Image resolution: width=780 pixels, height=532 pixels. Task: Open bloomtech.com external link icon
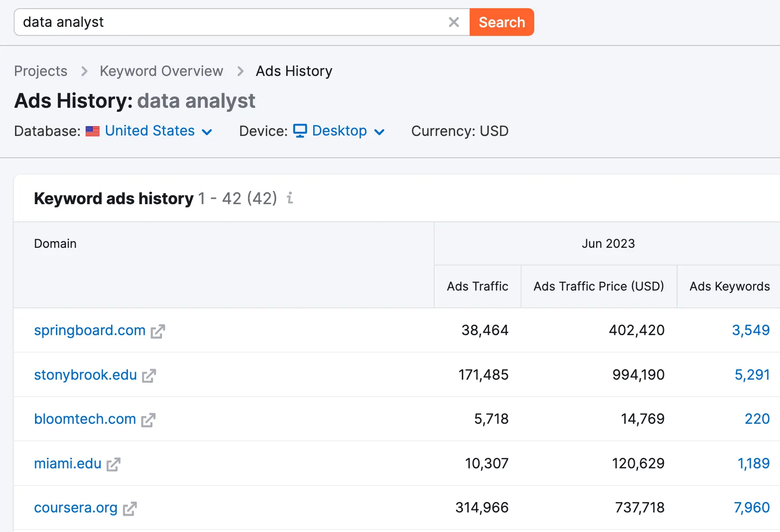tap(148, 420)
